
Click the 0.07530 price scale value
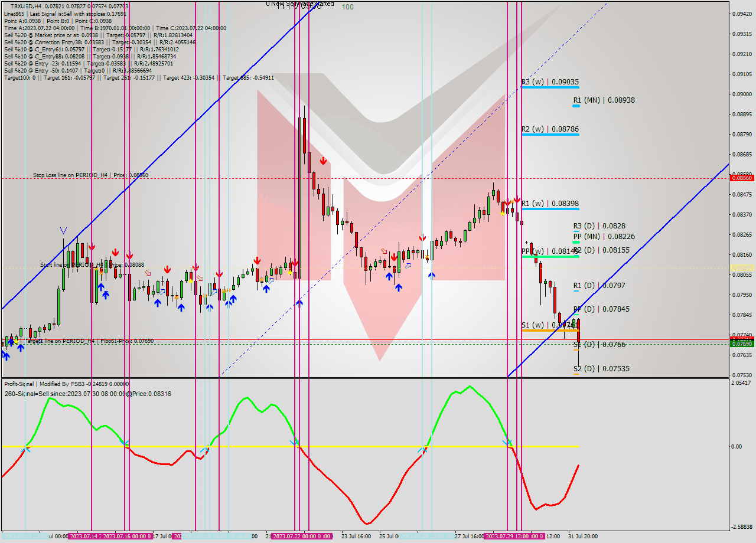[x=742, y=375]
